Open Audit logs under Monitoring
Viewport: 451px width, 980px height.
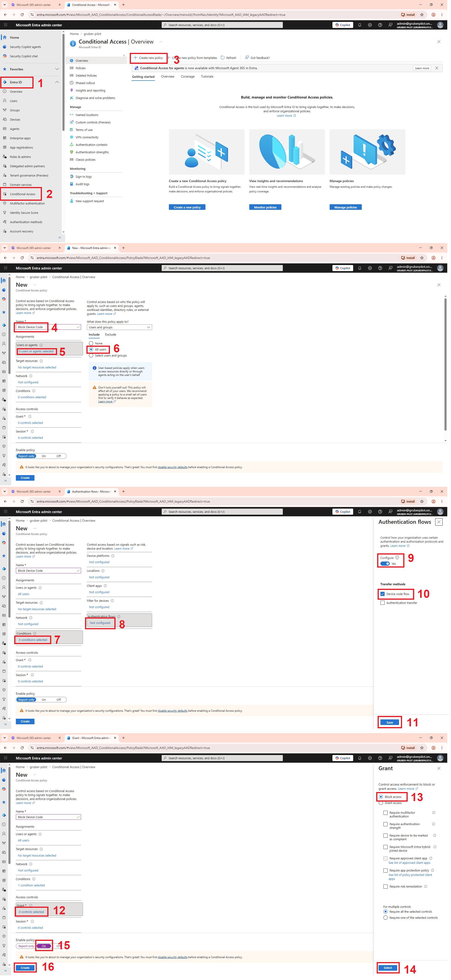click(82, 184)
